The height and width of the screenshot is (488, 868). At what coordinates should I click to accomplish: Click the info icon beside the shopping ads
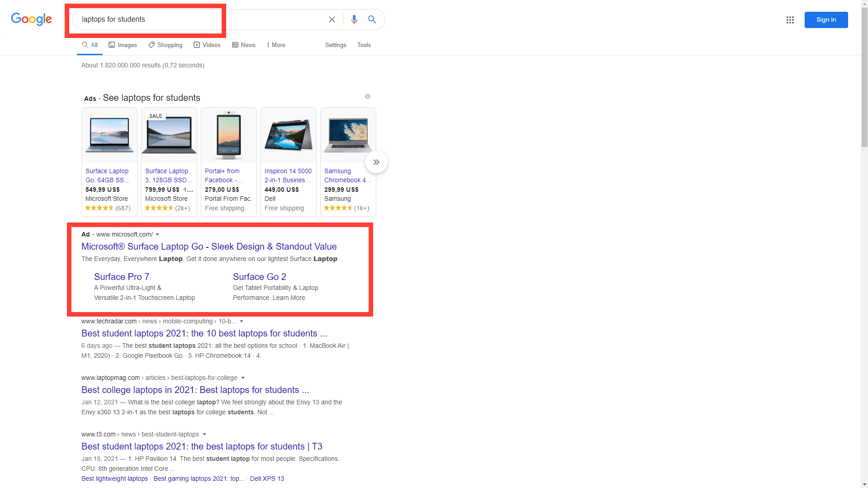click(x=368, y=96)
